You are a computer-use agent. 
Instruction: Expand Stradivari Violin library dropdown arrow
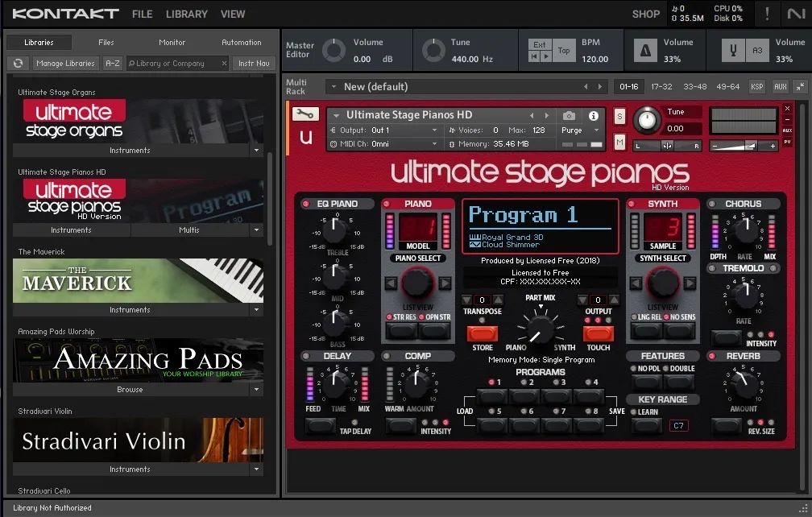(256, 469)
